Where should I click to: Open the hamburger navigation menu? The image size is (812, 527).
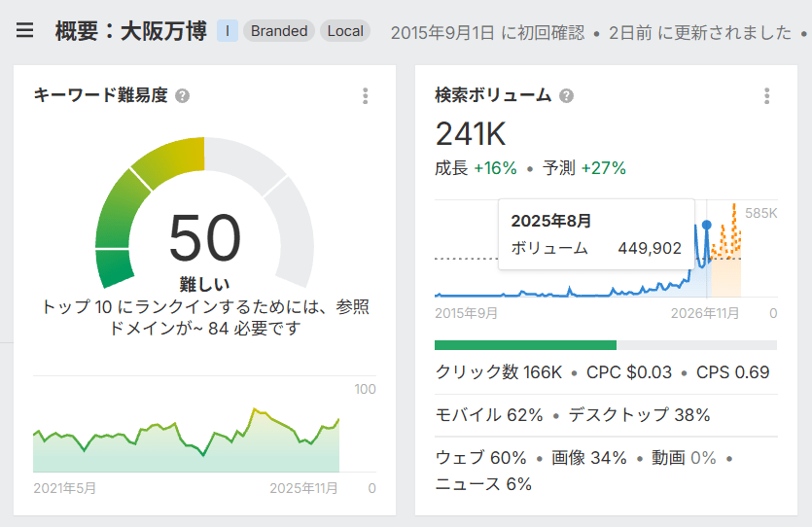(x=25, y=31)
